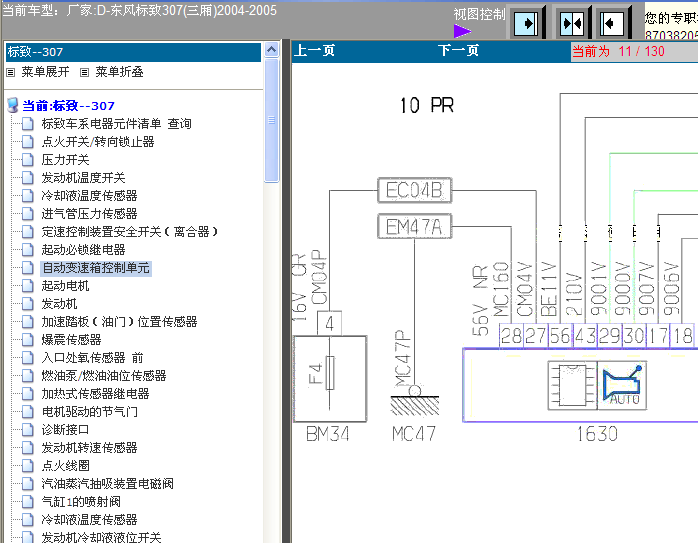The height and width of the screenshot is (543, 698).
Task: Click the center-converging arrows view control button
Action: [x=572, y=23]
